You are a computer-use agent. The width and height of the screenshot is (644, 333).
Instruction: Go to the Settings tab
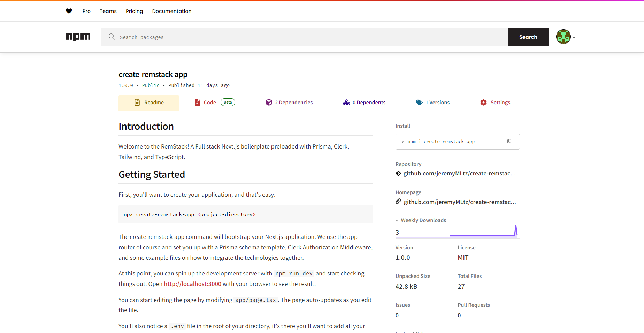(x=495, y=103)
